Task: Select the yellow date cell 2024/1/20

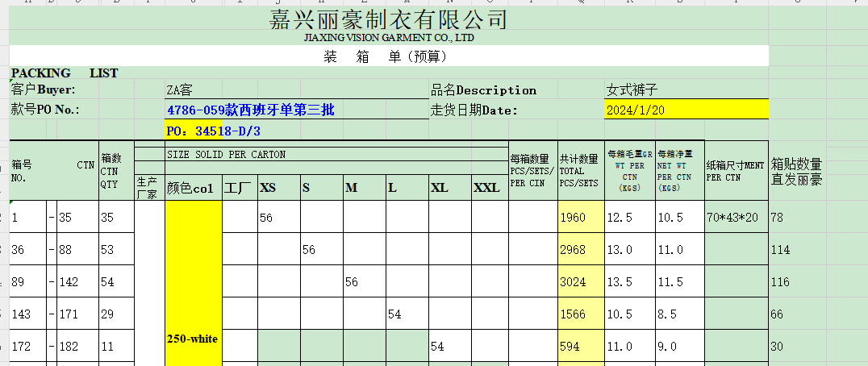Action: click(634, 110)
